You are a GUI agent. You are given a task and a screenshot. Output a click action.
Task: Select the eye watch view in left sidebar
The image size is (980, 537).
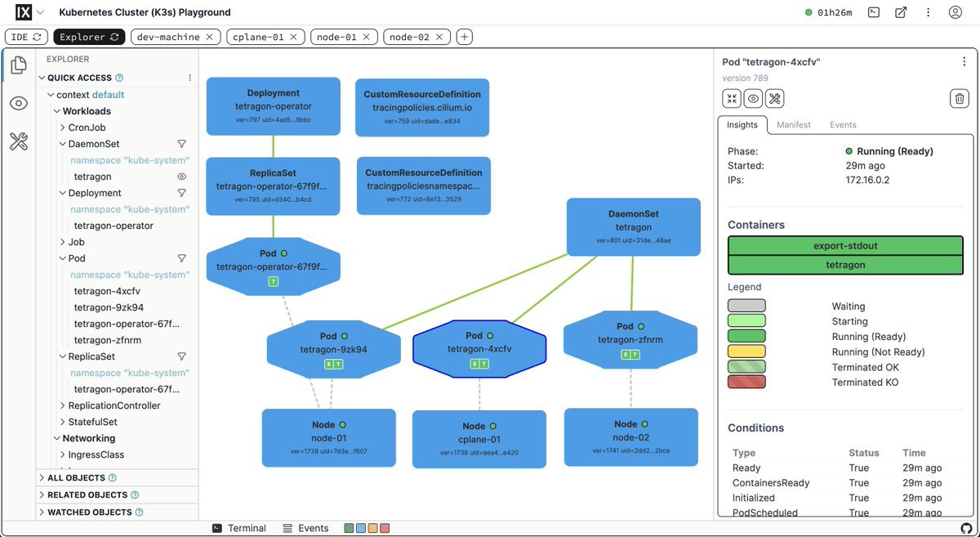pyautogui.click(x=19, y=103)
